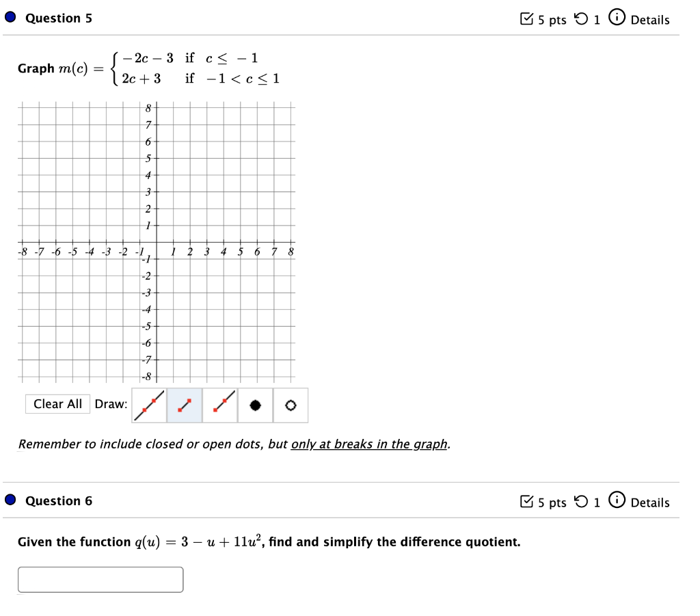This screenshot has width=700, height=616.
Task: Select the full line drawing tool
Action: [x=149, y=405]
